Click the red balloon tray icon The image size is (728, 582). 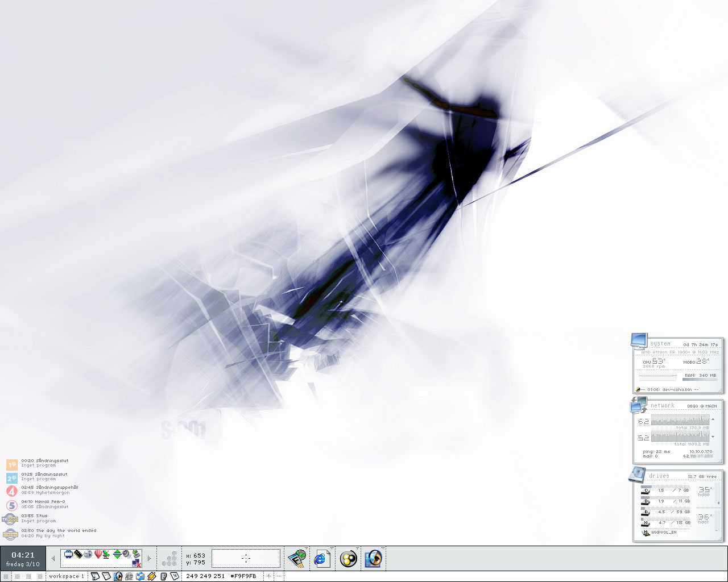[97, 554]
